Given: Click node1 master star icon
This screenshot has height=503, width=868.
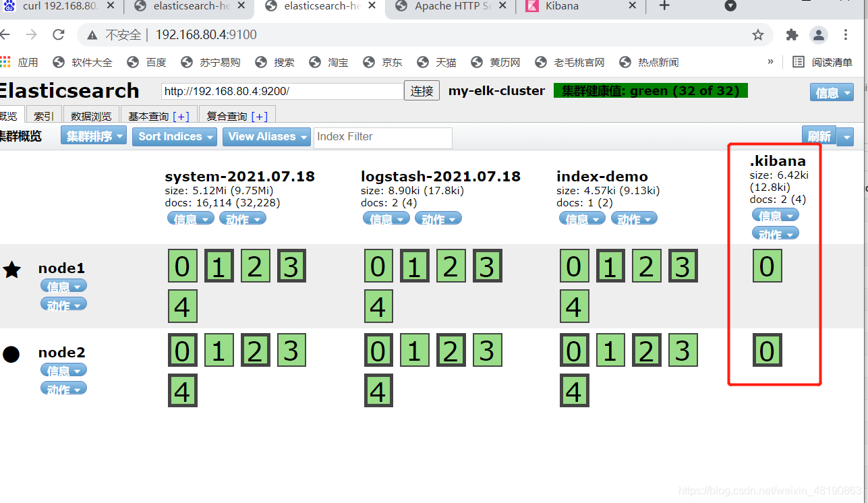Looking at the screenshot, I should coord(11,270).
